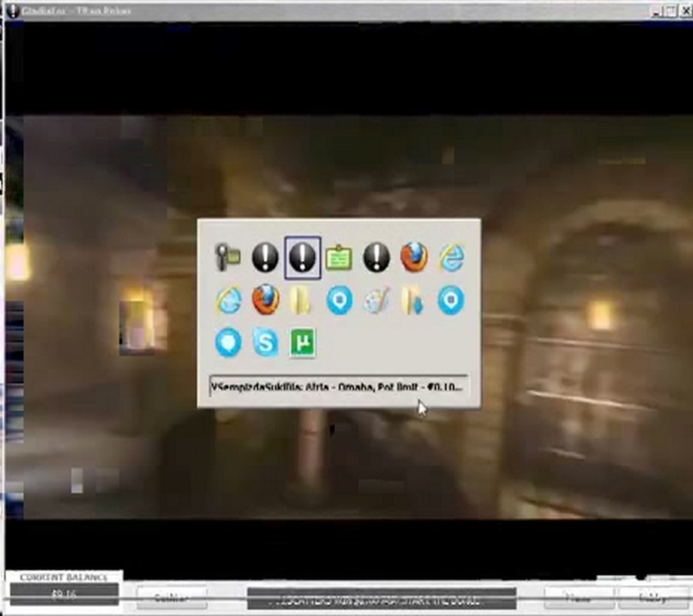
Task: Click the blue circle icon beside the paint palette
Action: [x=339, y=300]
